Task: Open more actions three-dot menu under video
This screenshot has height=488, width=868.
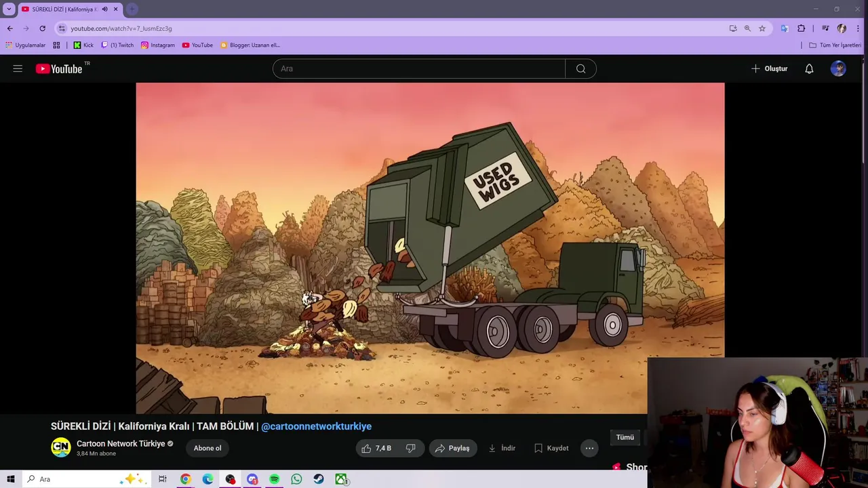Action: [x=589, y=448]
